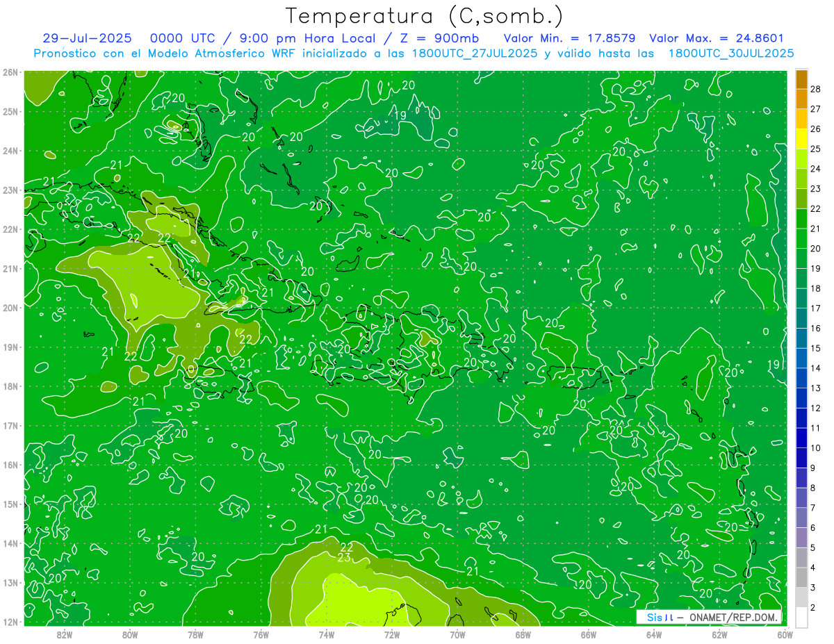Click the longitude label '66W'
The image size is (834, 644).
tap(589, 634)
